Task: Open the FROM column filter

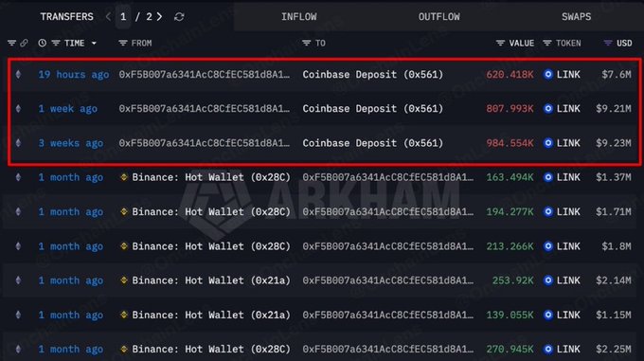Action: (122, 43)
